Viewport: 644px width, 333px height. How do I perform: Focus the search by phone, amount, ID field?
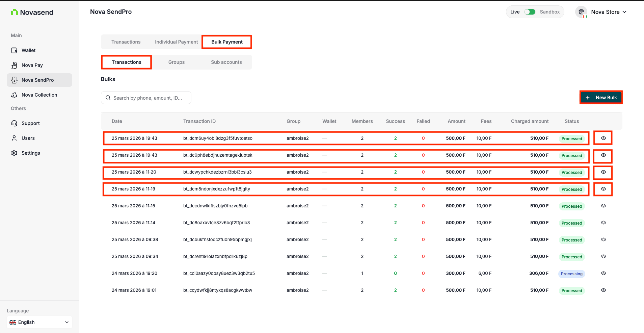[x=146, y=98]
